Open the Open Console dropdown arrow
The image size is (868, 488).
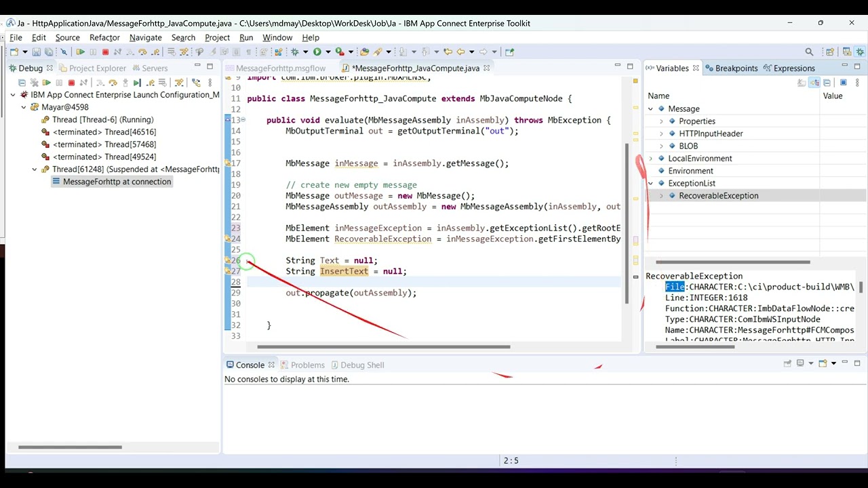[833, 363]
